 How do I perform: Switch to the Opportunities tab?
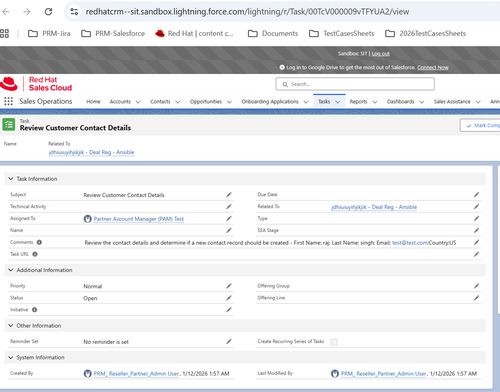point(206,102)
